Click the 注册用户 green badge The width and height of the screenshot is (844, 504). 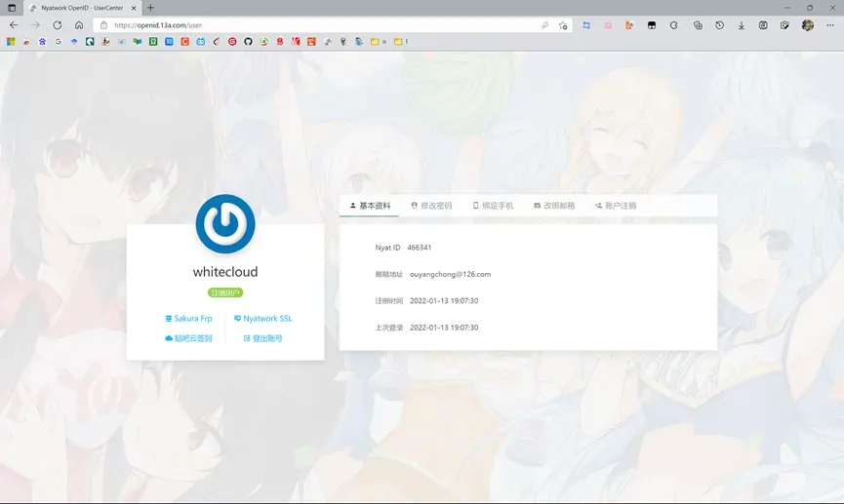point(225,292)
